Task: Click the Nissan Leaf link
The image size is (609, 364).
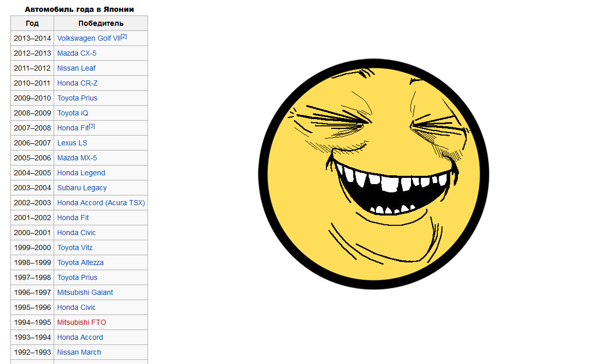Action: 76,69
